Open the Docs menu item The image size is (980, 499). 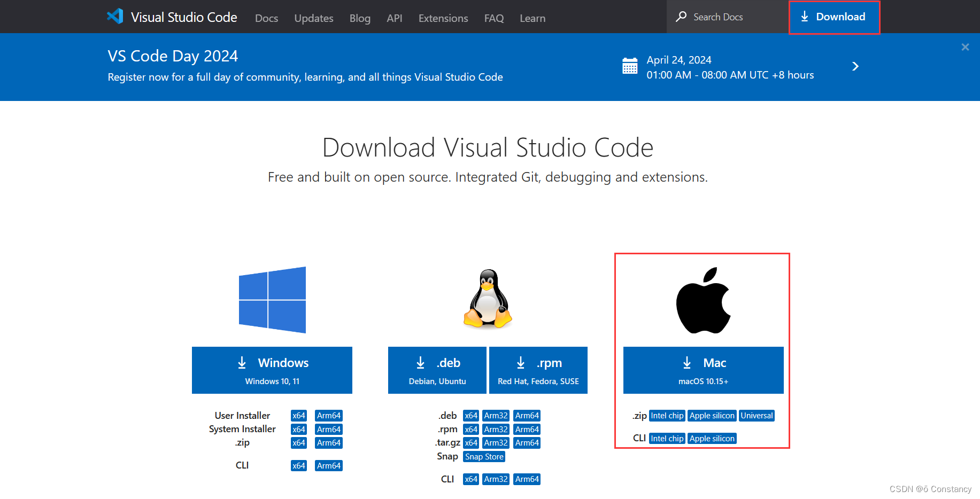tap(266, 18)
